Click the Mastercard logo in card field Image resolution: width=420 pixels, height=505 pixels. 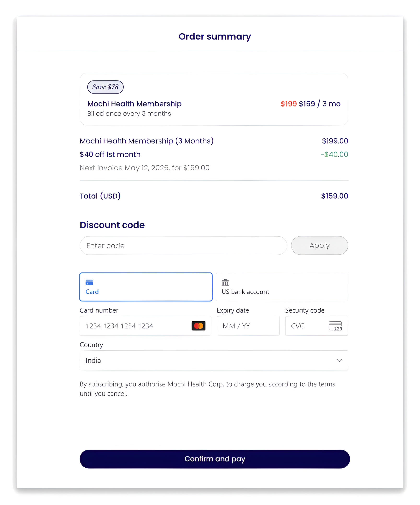(198, 326)
